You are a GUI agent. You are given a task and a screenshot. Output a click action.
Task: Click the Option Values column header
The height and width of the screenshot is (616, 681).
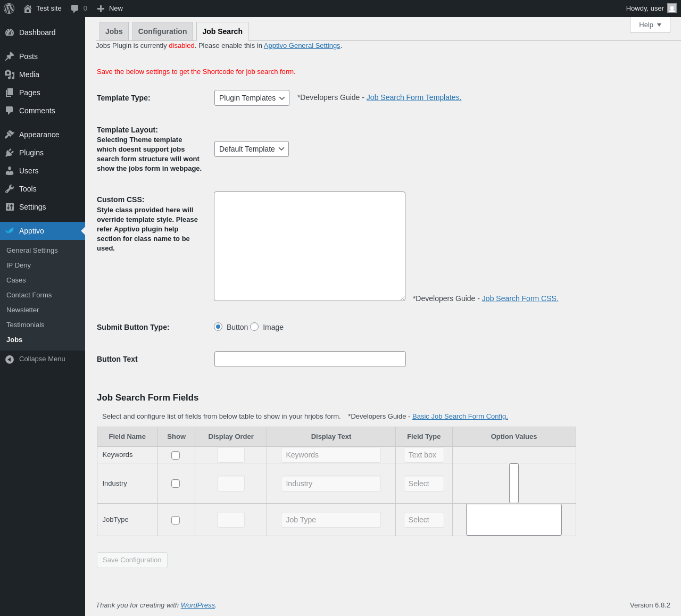pos(514,437)
